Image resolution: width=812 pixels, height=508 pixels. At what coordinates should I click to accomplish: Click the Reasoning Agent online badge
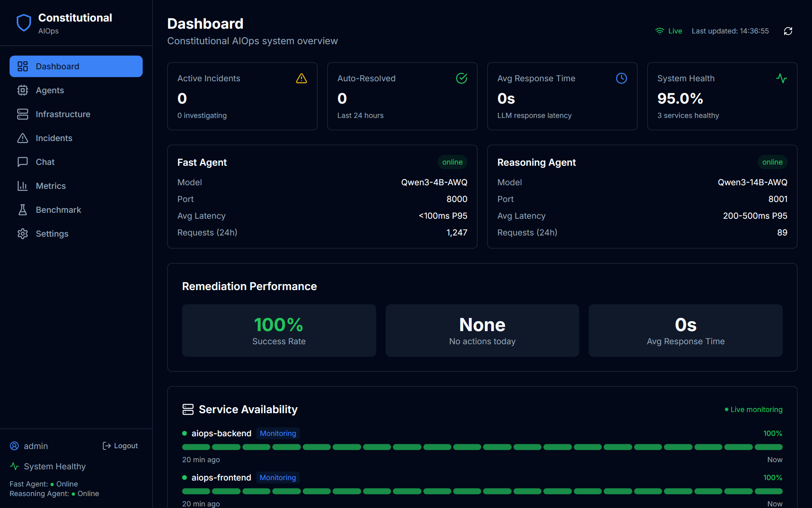tap(772, 162)
